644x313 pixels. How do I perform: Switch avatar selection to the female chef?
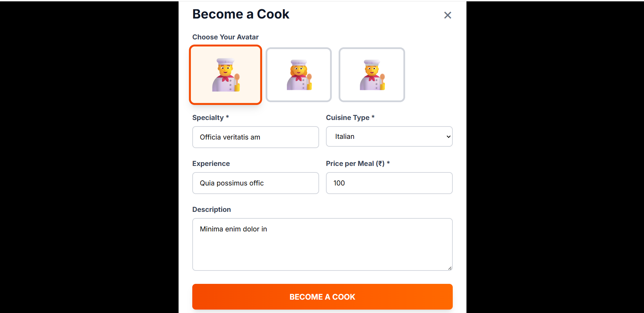pos(298,75)
